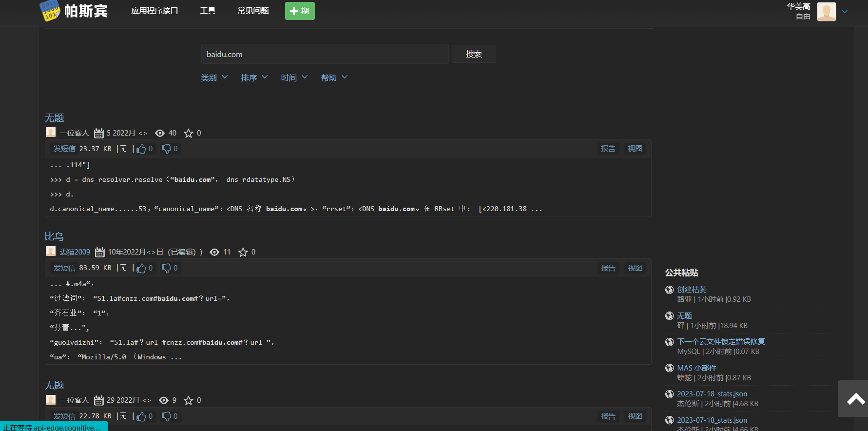The image size is (868, 431).
Task: Click 视图 on the 23.37 KB paste
Action: 635,149
